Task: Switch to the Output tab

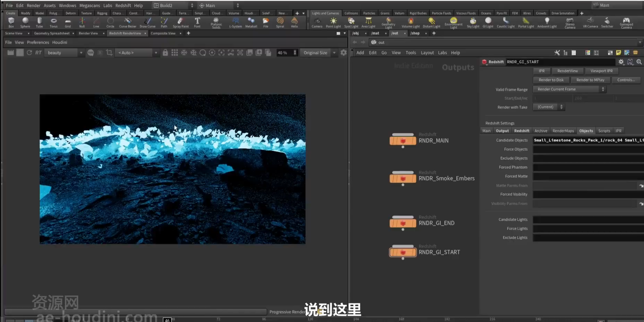Action: click(502, 131)
